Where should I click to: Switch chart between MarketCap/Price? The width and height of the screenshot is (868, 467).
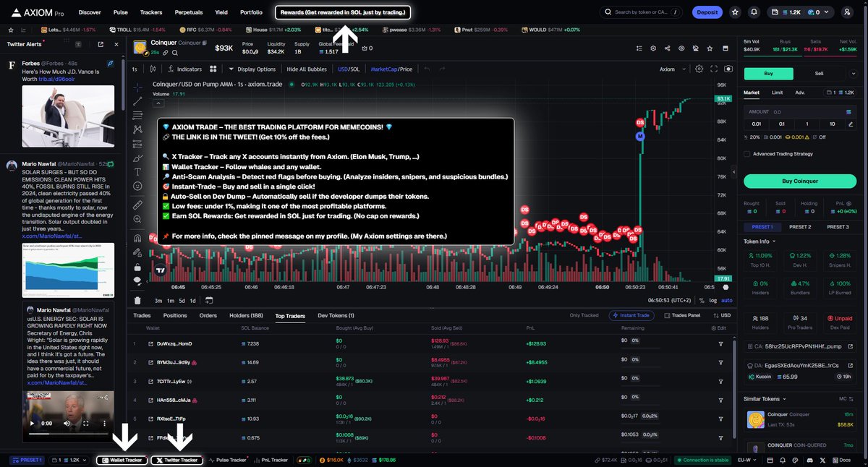(x=391, y=69)
